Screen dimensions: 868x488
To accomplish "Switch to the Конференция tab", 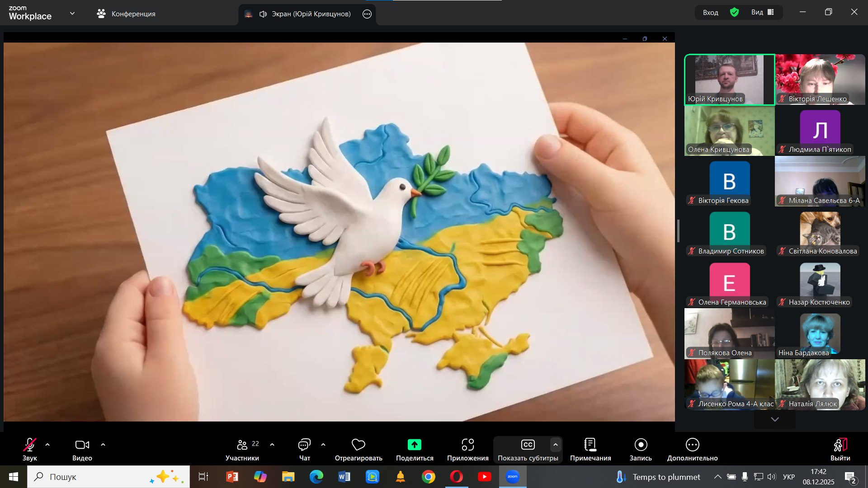I will [126, 14].
